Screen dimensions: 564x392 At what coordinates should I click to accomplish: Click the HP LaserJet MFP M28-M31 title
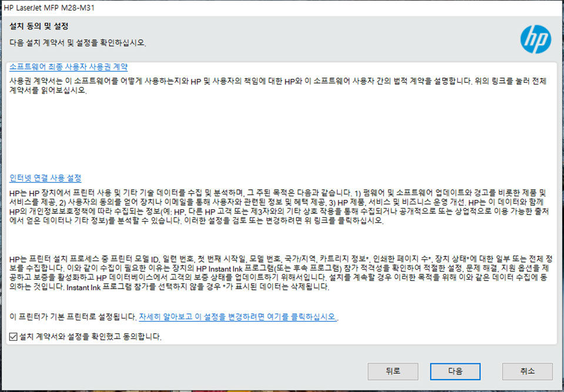(49, 8)
